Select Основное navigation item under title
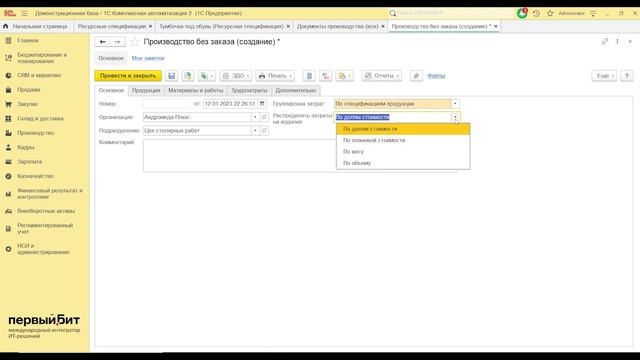This screenshot has width=640, height=360. click(111, 58)
